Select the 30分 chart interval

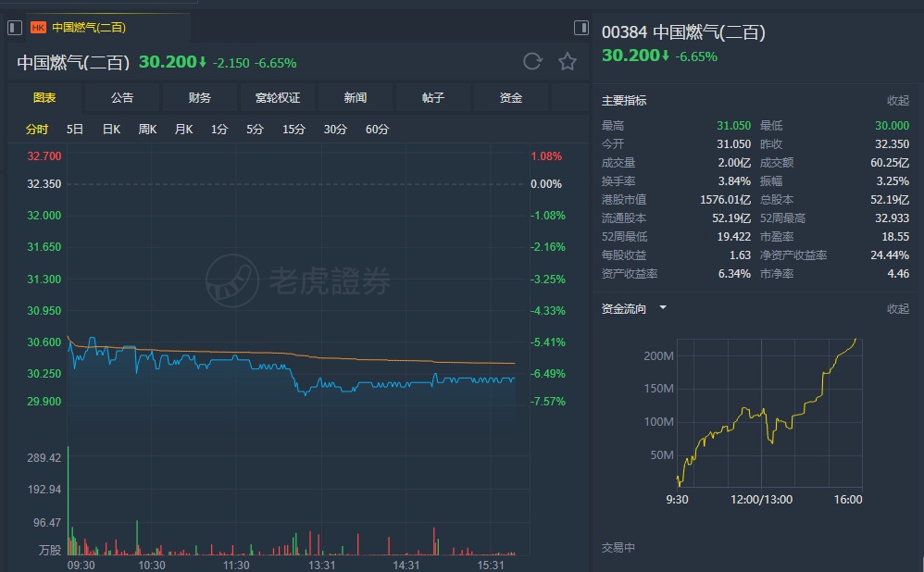(335, 129)
